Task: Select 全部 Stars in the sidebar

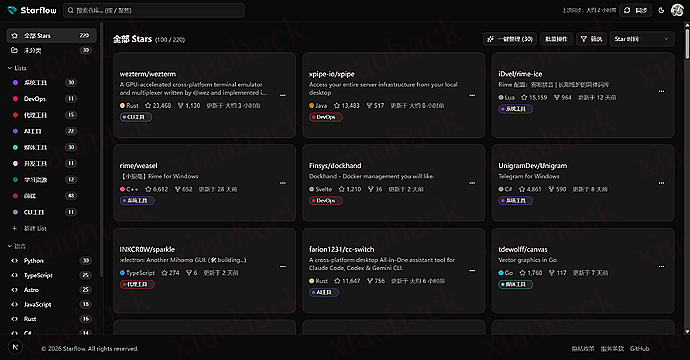Action: point(51,36)
